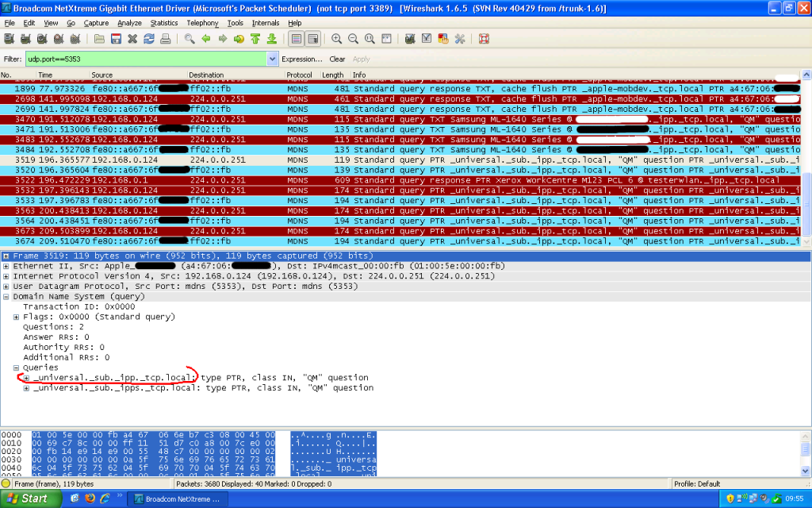Open the Capture menu
This screenshot has width=812, height=508.
click(96, 23)
